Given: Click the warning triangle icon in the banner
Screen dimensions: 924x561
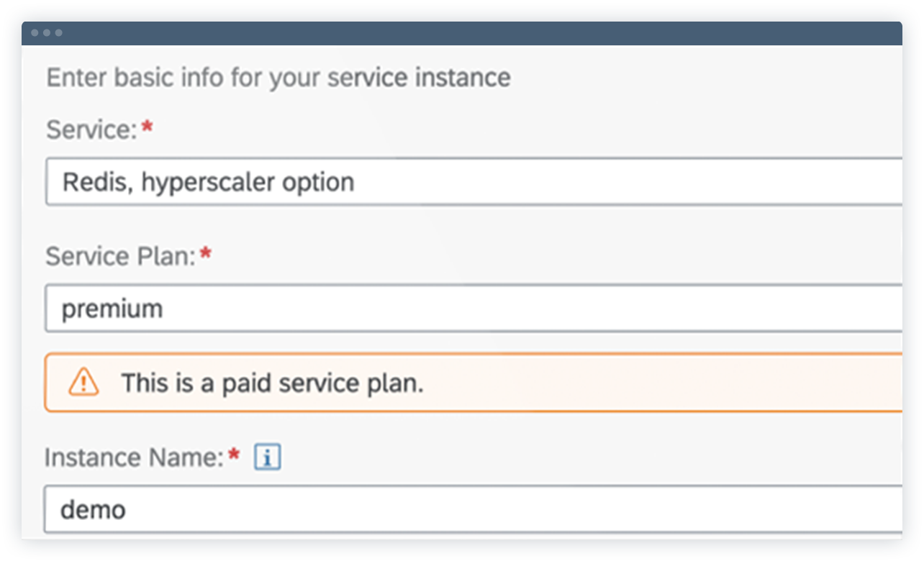Looking at the screenshot, I should [x=84, y=383].
